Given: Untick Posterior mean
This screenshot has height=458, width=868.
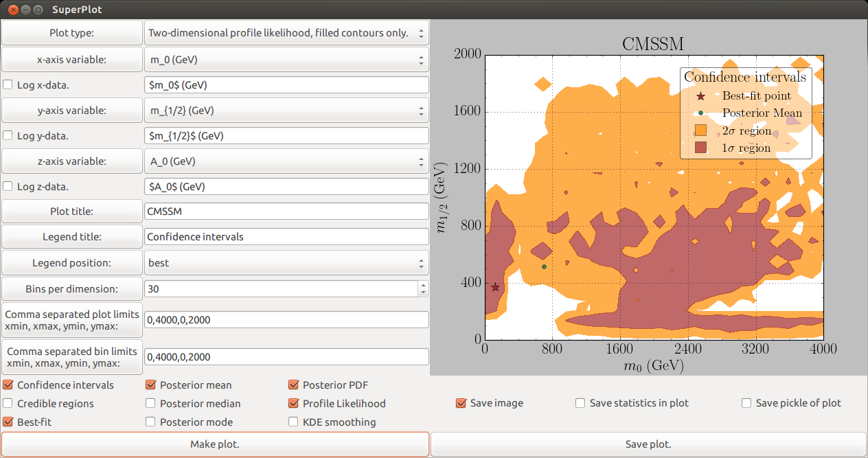Looking at the screenshot, I should click(x=151, y=385).
